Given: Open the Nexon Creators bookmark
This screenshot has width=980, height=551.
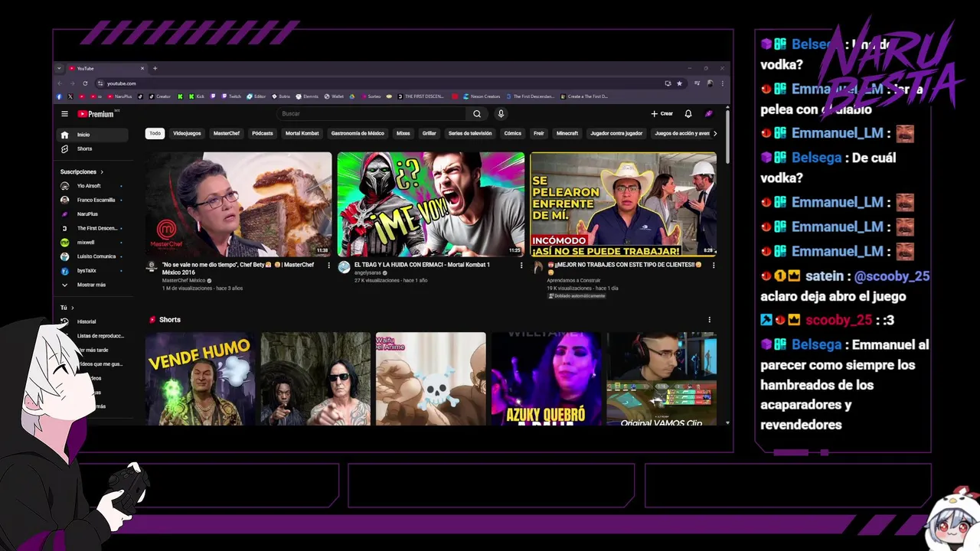Looking at the screenshot, I should (x=482, y=96).
